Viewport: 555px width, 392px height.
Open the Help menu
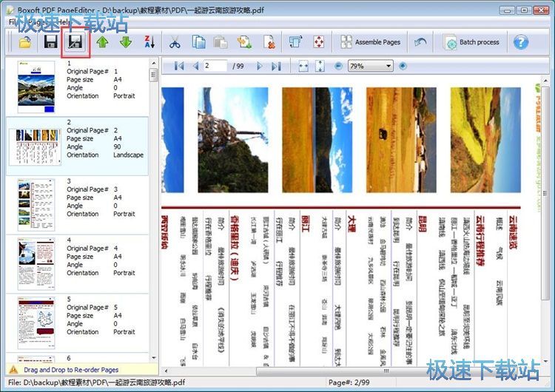coord(64,22)
